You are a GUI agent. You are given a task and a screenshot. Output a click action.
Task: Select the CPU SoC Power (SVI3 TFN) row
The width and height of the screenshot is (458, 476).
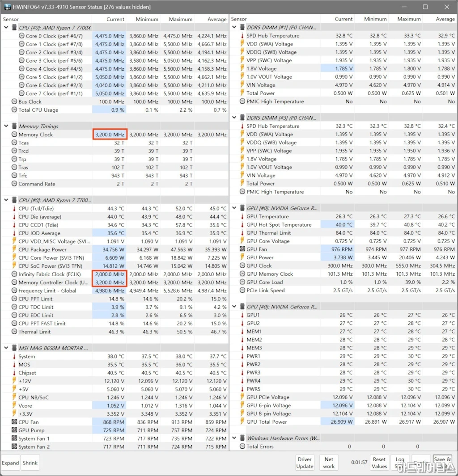(114, 266)
